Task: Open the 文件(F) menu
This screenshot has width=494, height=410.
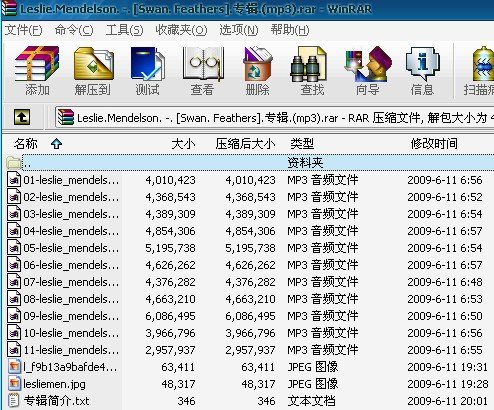Action: [23, 30]
